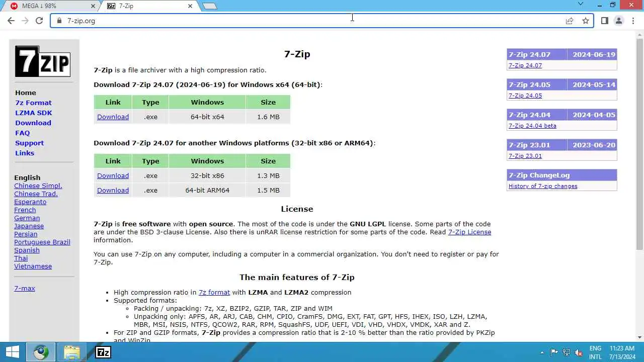This screenshot has width=644, height=362.
Task: Toggle the browser side panel icon
Action: (605, 21)
